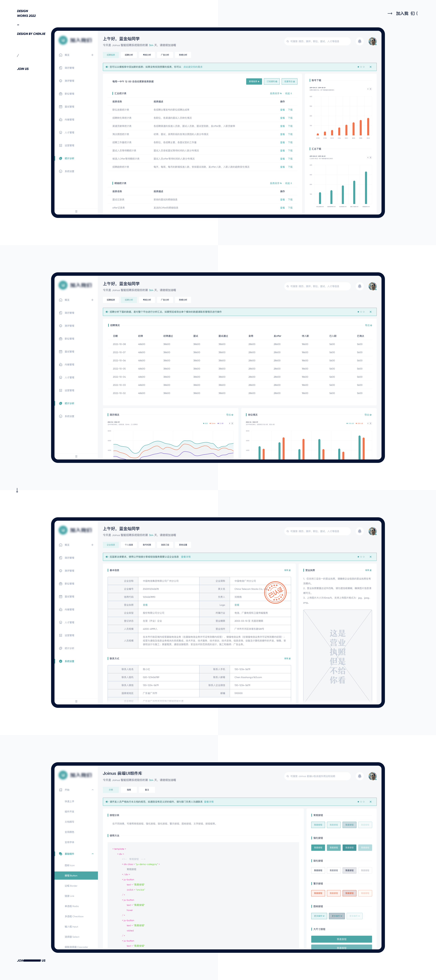Click the 编辑 icon in 营业执照 panel

click(370, 570)
